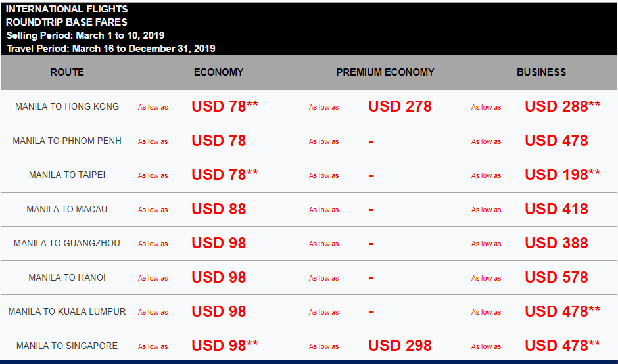
Task: Select the MANILA TO KUALA LUMPUR route
Action: coord(67,311)
